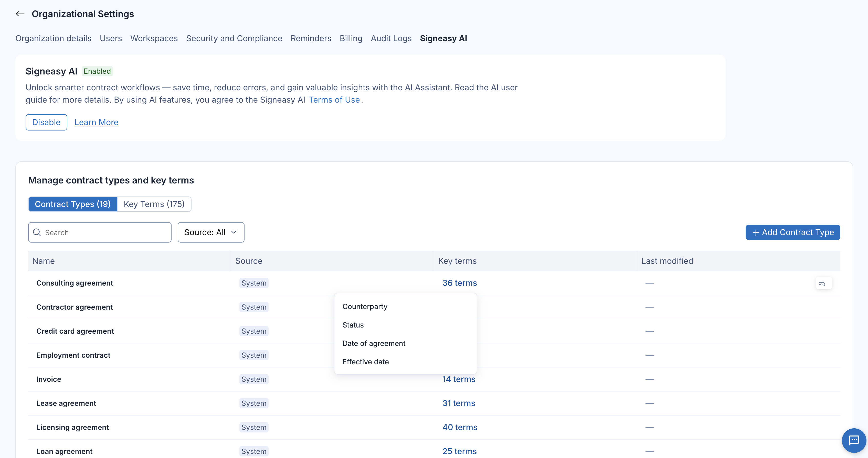
Task: Open the Security and Compliance tab
Action: click(x=234, y=38)
